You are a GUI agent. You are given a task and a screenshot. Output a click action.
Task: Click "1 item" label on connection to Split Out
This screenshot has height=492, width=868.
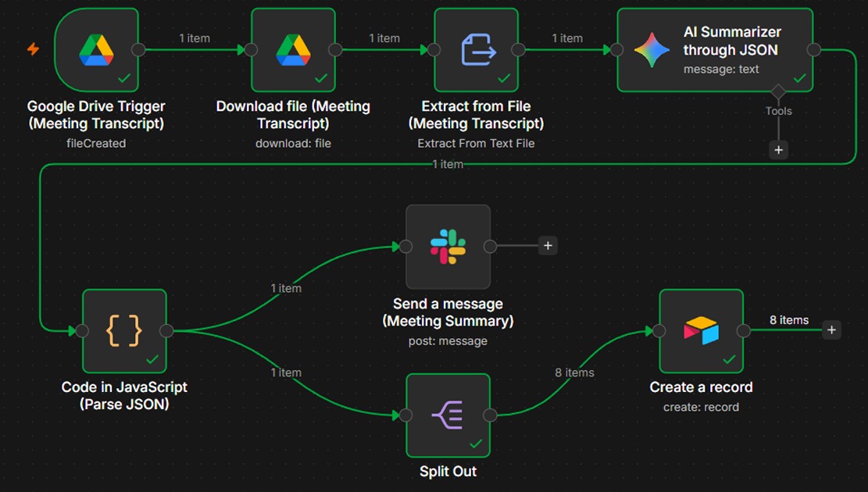(x=286, y=373)
